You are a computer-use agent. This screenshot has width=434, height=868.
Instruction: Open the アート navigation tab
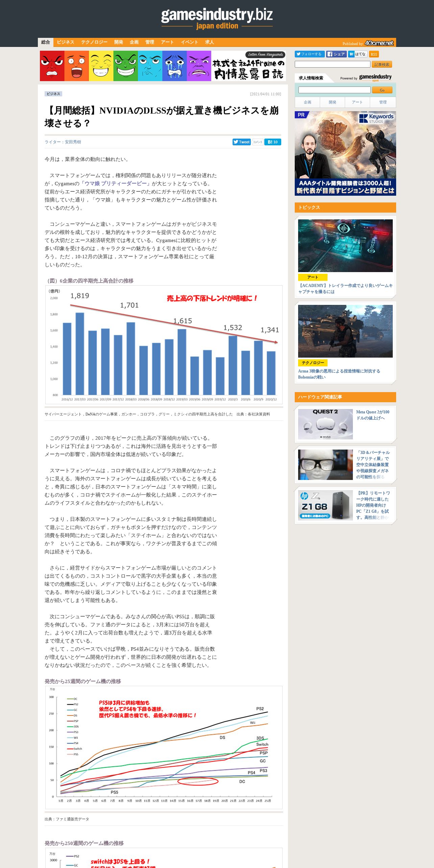coord(167,42)
